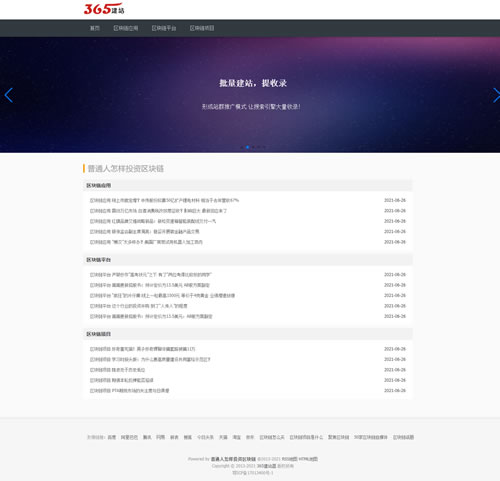Click the 365建站 logo
500x481 pixels.
click(x=104, y=9)
